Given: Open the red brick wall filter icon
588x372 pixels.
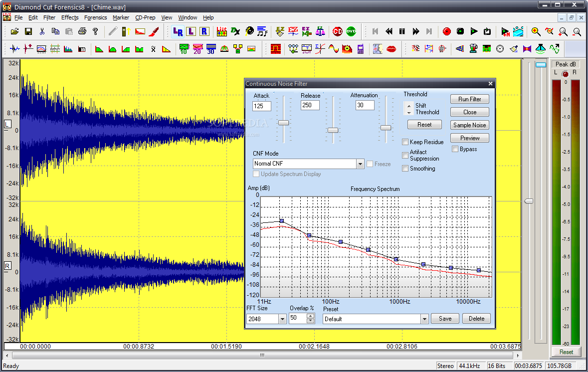Looking at the screenshot, I should (276, 49).
